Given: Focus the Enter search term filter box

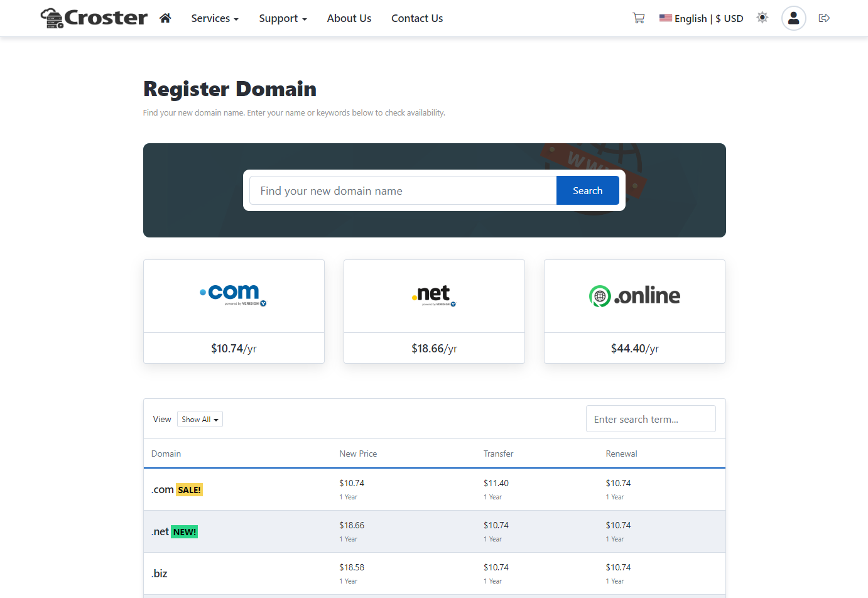Looking at the screenshot, I should click(x=650, y=419).
